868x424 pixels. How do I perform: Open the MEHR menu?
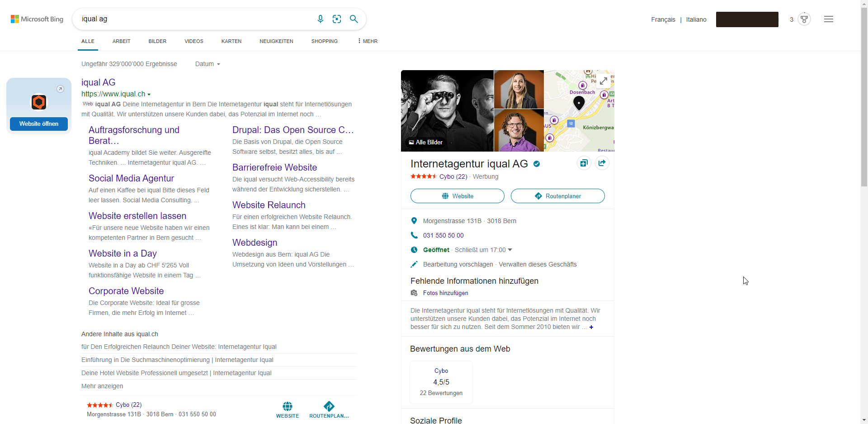pyautogui.click(x=368, y=41)
